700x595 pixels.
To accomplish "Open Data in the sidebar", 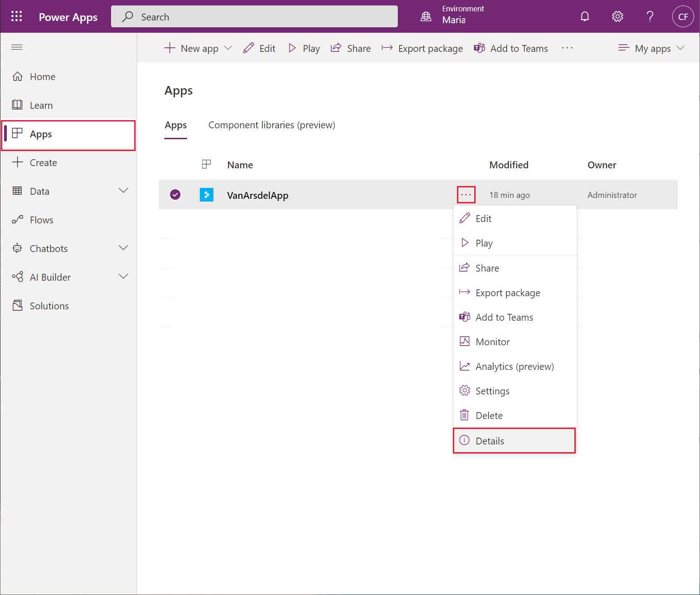I will pyautogui.click(x=40, y=191).
